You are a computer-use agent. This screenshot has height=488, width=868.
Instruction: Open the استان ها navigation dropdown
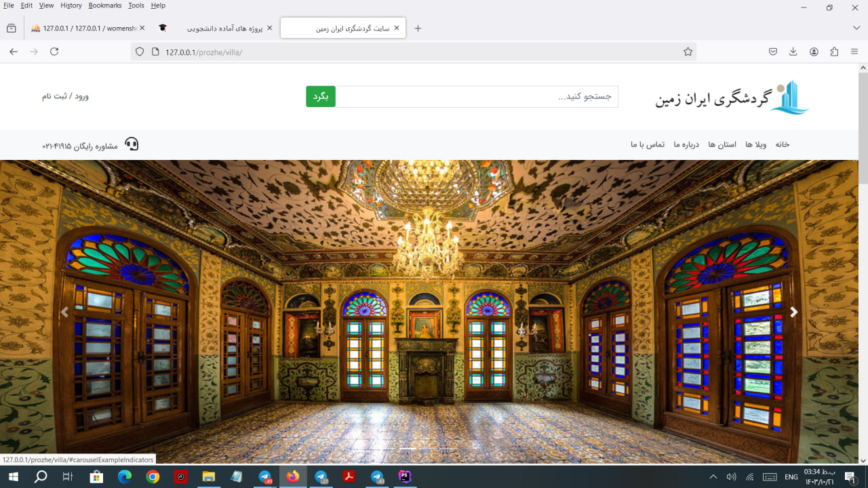[721, 144]
